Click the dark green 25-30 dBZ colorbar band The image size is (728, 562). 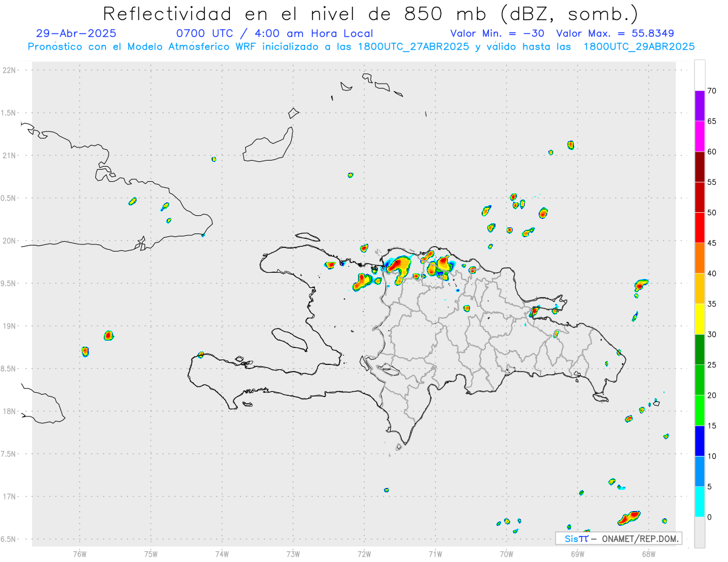click(x=699, y=350)
